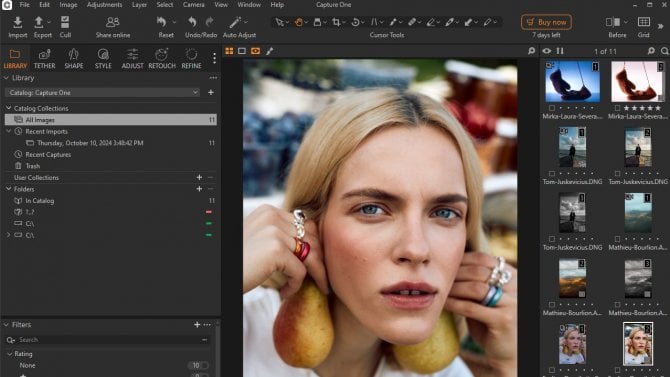Viewport: 670px width, 377px height.
Task: Expand the last C:\ folder
Action: point(9,235)
